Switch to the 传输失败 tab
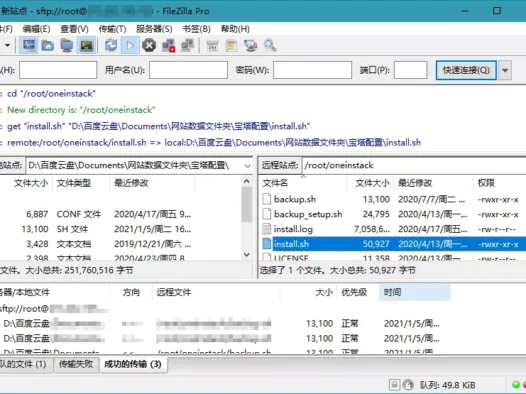The width and height of the screenshot is (526, 394). [x=76, y=364]
